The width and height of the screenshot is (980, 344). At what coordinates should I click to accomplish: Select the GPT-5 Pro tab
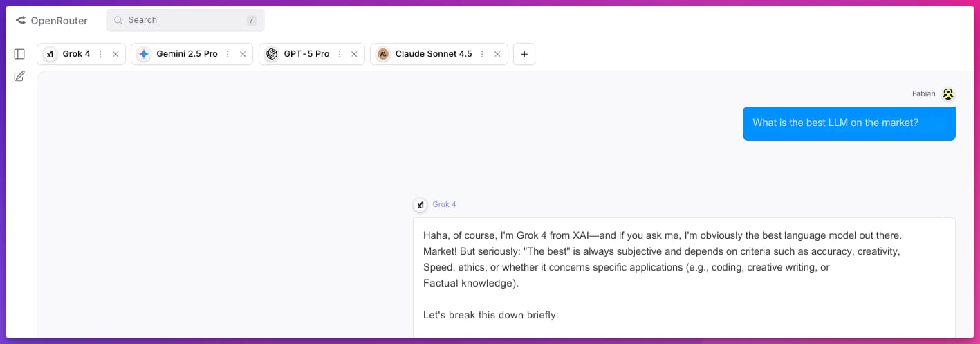[x=306, y=54]
